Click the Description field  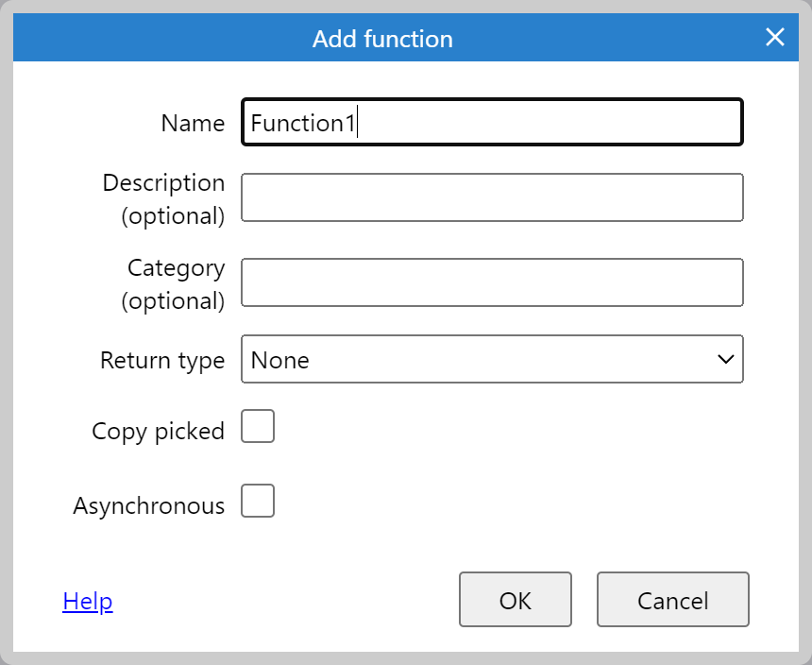pos(491,196)
